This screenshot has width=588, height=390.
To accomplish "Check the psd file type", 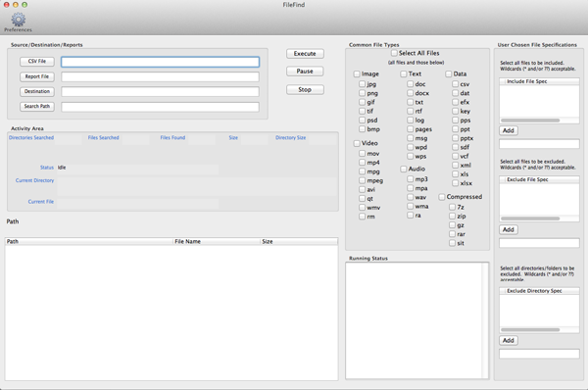I will point(363,120).
